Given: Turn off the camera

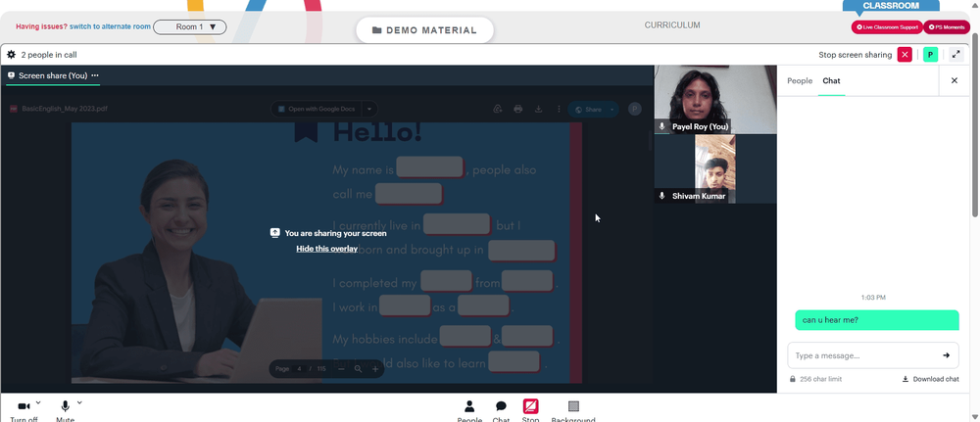Looking at the screenshot, I should [x=24, y=411].
